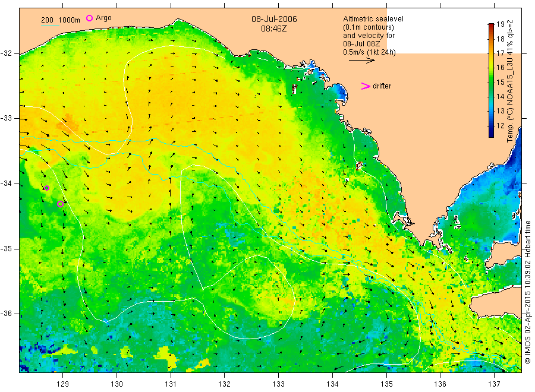This screenshot has height=392, width=535.
Task: Click latitude axis label -33
Action: 6,118
